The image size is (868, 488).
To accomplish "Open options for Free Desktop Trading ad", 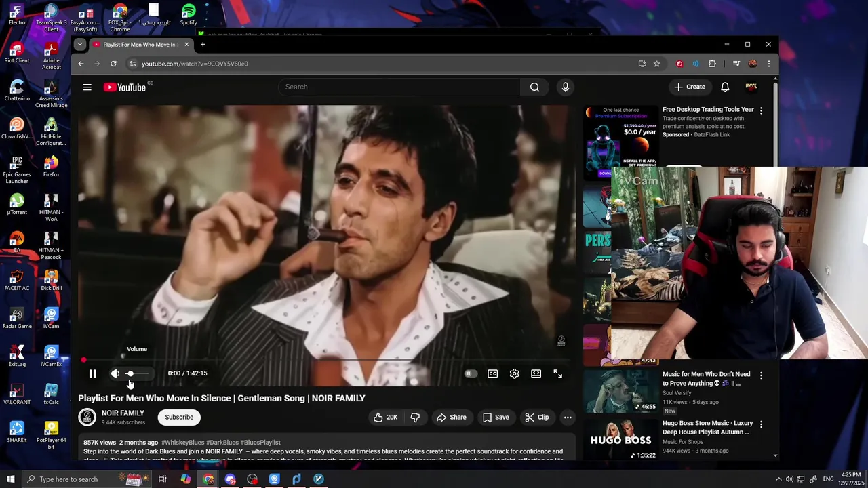I will 761,110.
